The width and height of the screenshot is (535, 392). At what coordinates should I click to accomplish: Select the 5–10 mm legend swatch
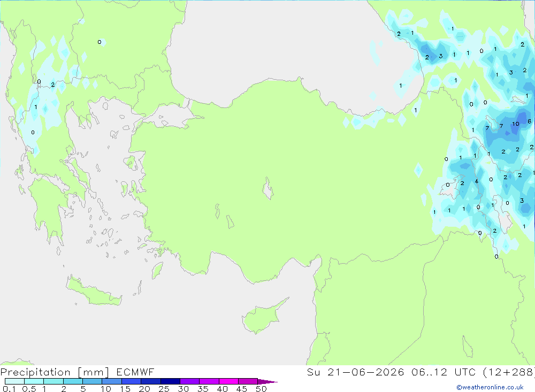[x=93, y=381]
